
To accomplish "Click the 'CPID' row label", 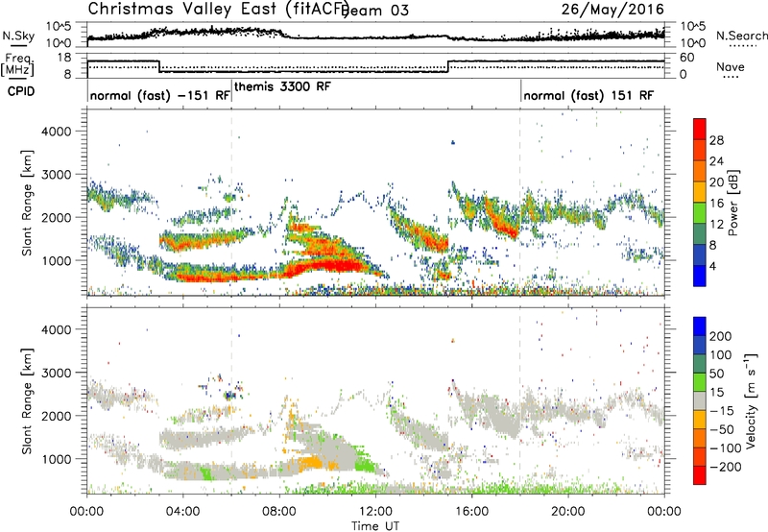I will [x=20, y=91].
